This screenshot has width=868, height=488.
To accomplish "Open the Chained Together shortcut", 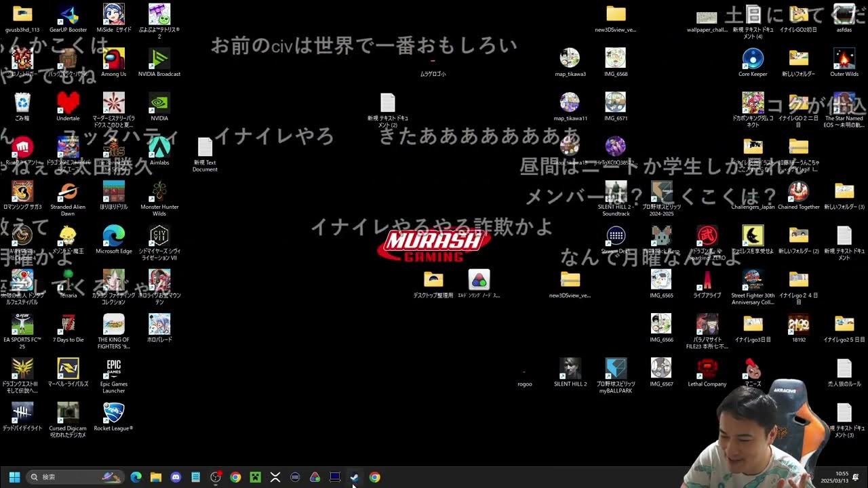I will coord(799,192).
